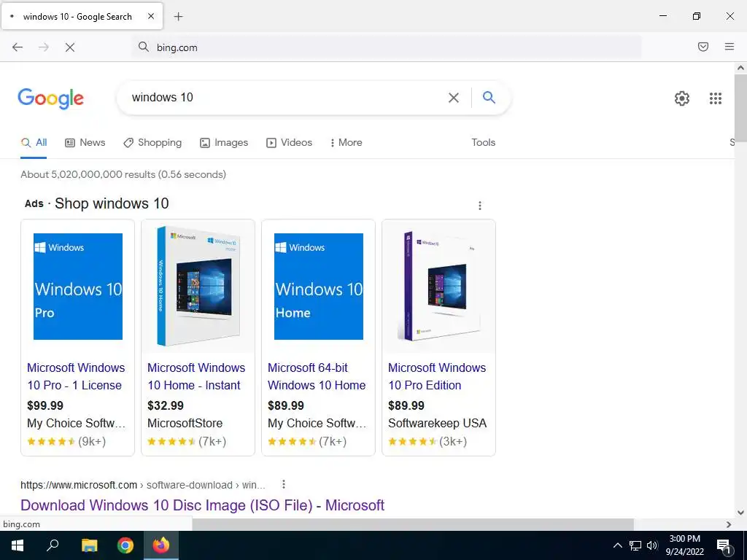Click the (3k+) star rating
The width and height of the screenshot is (747, 560).
(x=427, y=441)
